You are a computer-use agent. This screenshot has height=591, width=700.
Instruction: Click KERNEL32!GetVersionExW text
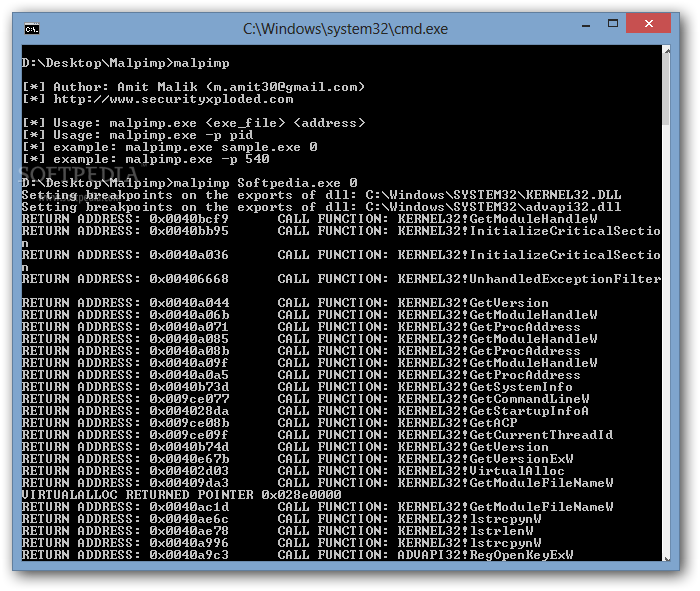coord(485,459)
